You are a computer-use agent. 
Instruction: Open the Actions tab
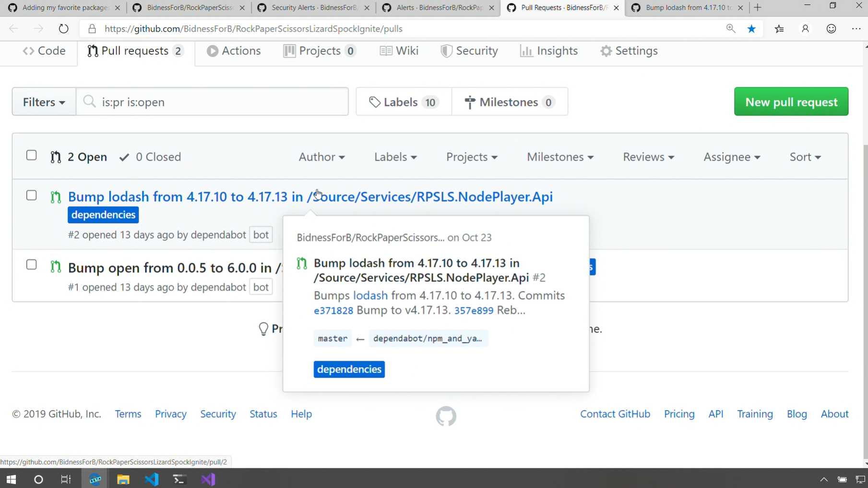[x=234, y=51]
